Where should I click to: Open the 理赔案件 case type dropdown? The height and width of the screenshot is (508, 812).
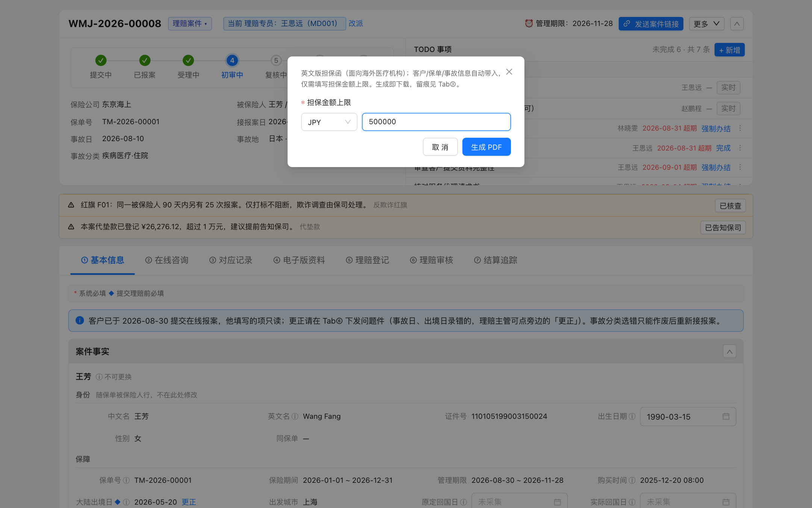(190, 24)
